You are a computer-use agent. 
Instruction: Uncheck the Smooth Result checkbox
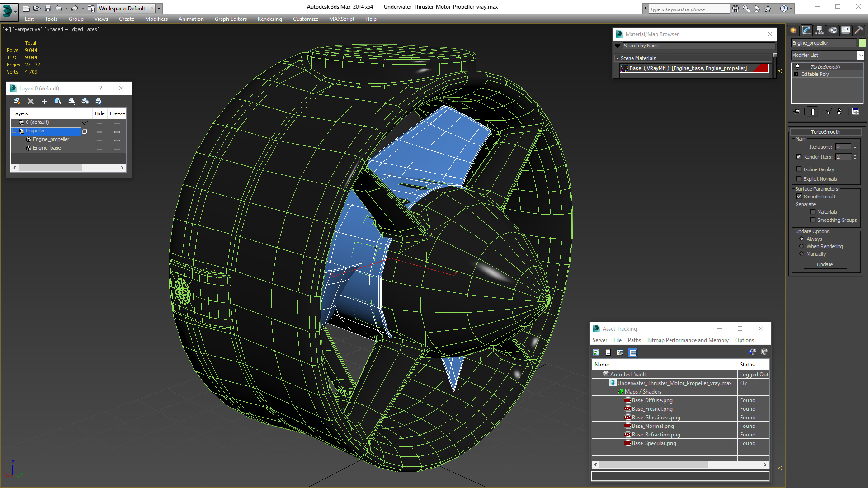[x=799, y=197]
